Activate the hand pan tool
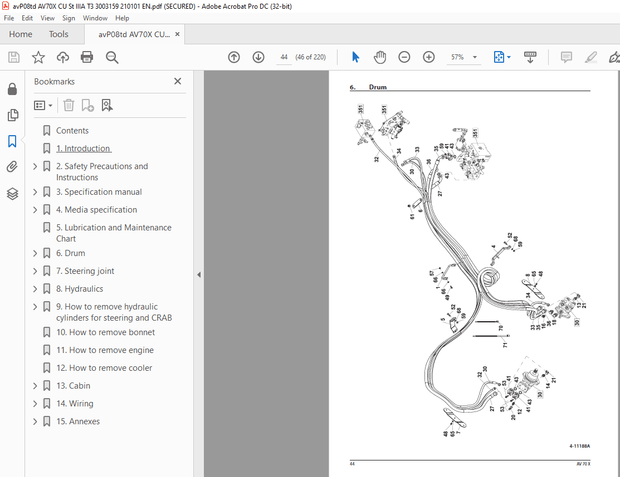 (380, 57)
